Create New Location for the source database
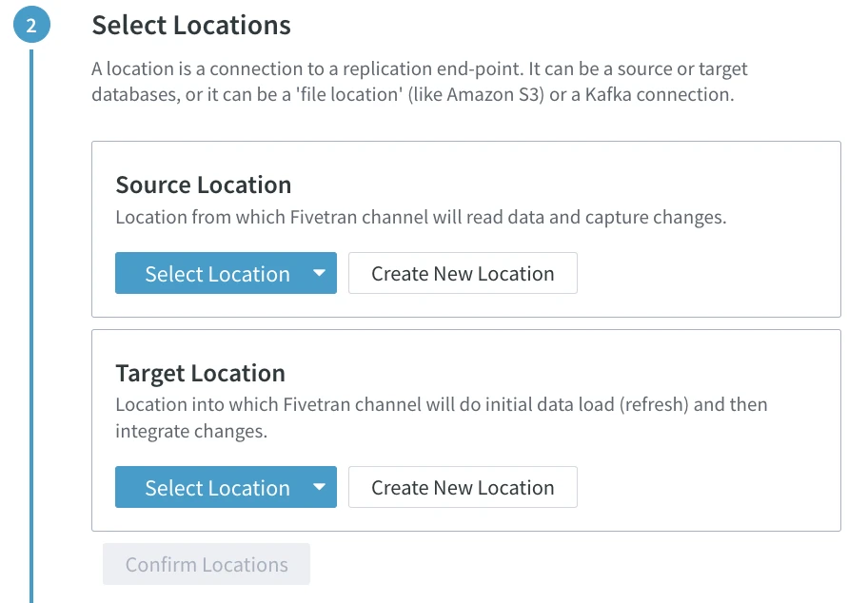The image size is (868, 603). tap(463, 273)
